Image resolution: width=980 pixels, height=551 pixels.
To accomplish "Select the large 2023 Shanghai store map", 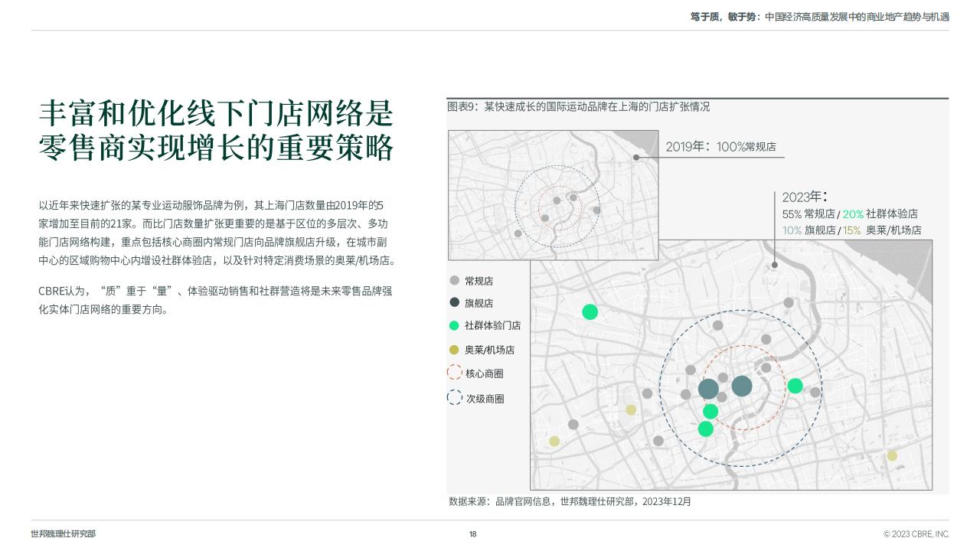I will pyautogui.click(x=731, y=364).
